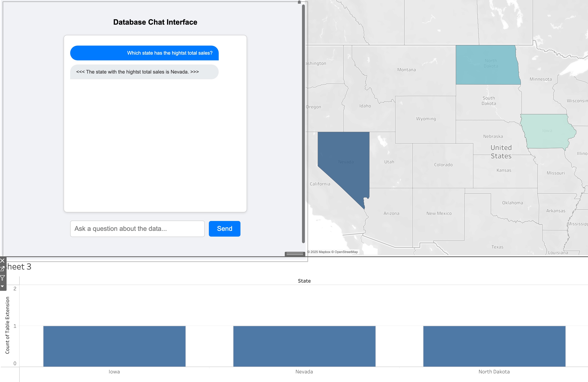This screenshot has height=382, width=588.
Task: Select the North Dakota bar in the chart
Action: pos(494,346)
